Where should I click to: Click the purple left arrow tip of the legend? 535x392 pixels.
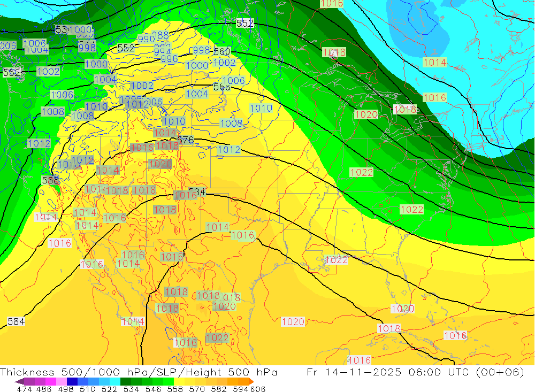tap(19, 381)
